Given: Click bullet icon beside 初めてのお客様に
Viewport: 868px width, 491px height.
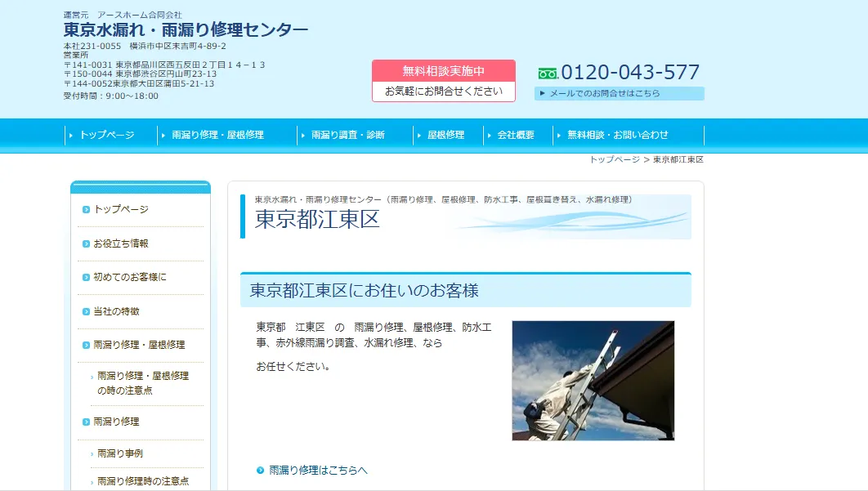Looking at the screenshot, I should 86,278.
